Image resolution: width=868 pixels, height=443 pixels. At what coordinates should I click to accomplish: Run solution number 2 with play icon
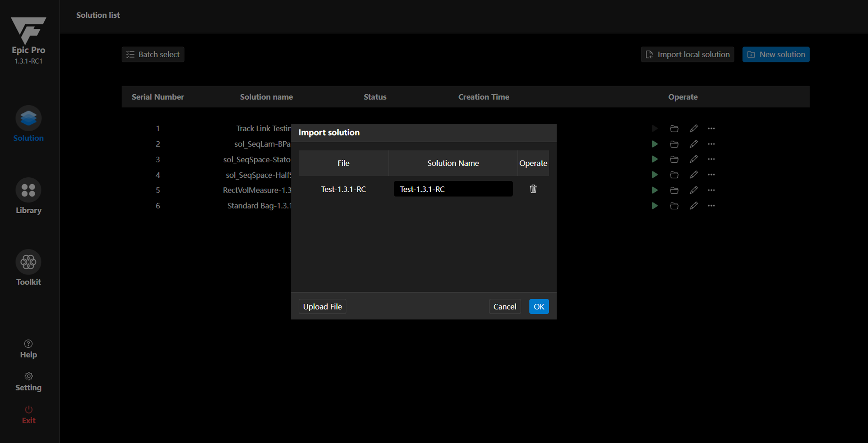coord(655,144)
